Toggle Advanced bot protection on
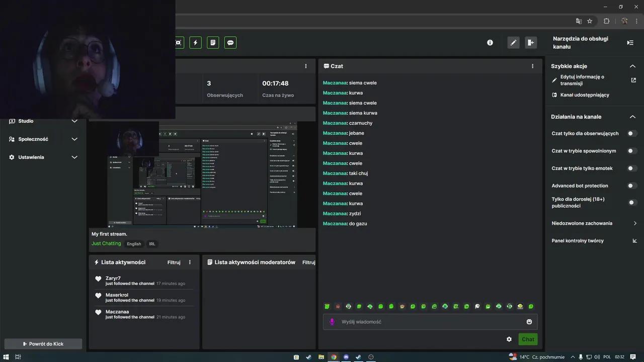 pos(630,186)
